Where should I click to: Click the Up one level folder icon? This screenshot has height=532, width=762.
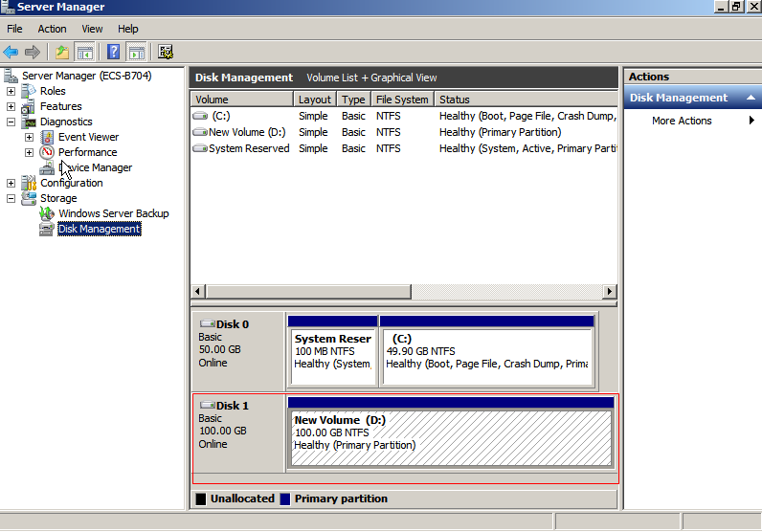click(x=62, y=52)
